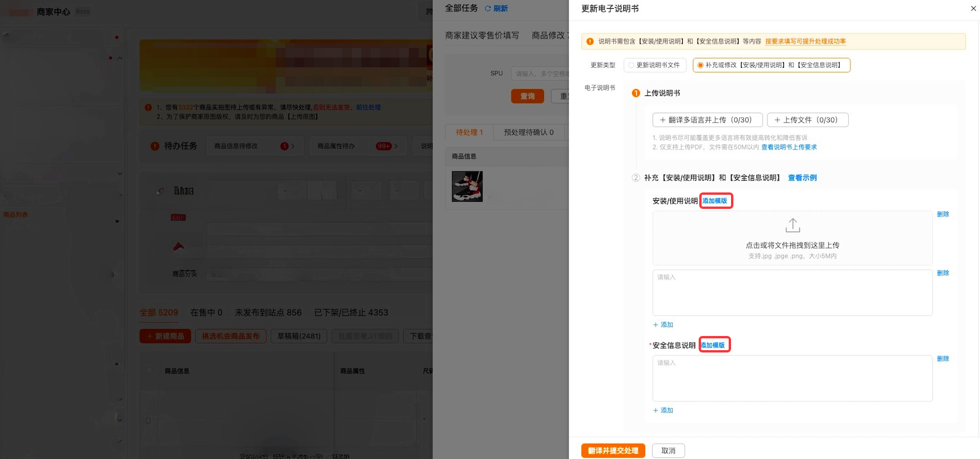Click the step 1 circle beside 上传说明书
This screenshot has height=459, width=980.
point(636,94)
